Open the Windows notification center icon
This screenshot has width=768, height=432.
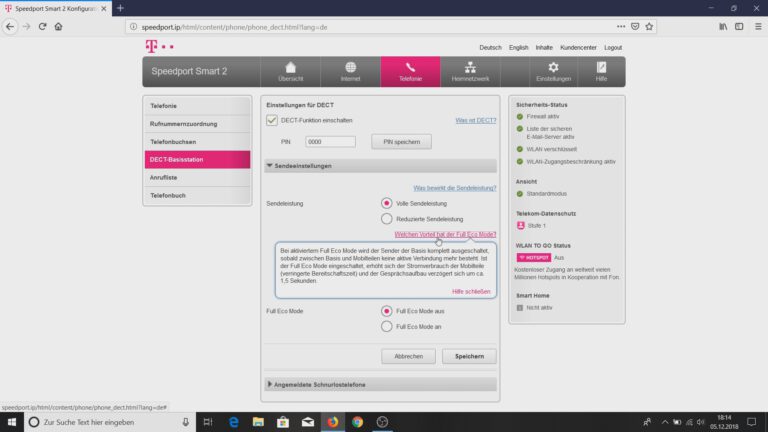click(x=751, y=422)
